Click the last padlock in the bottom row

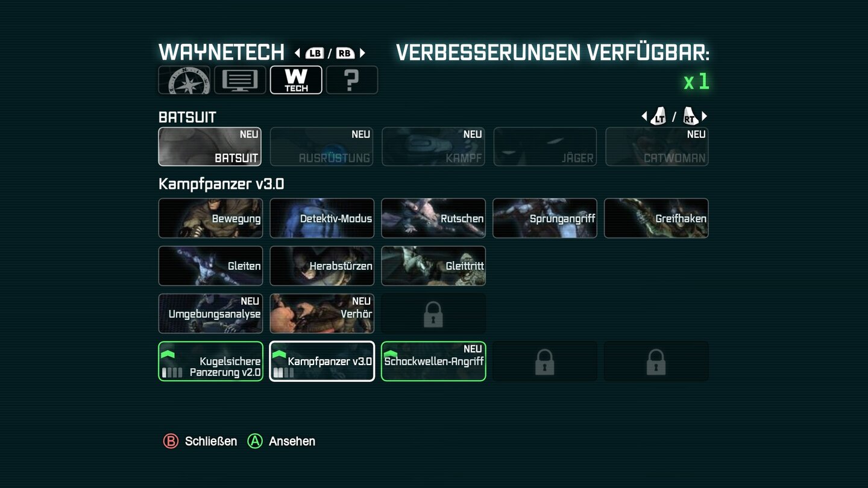[656, 362]
